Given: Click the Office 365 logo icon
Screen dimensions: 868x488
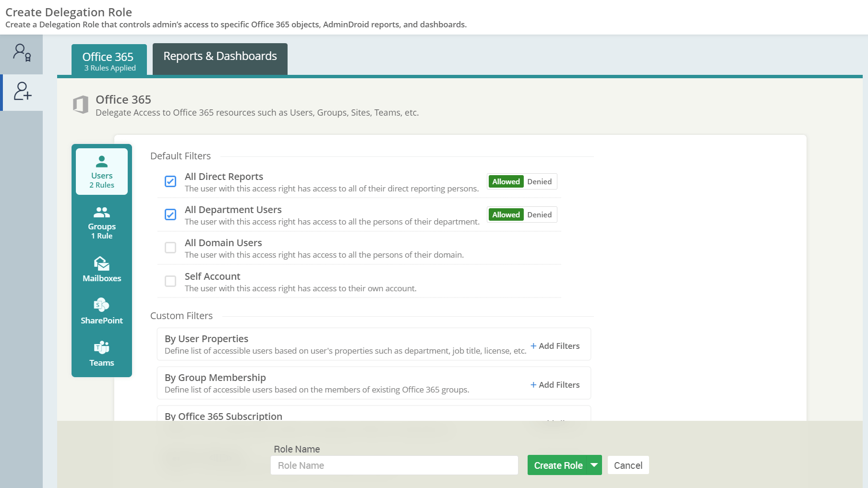Looking at the screenshot, I should 81,105.
